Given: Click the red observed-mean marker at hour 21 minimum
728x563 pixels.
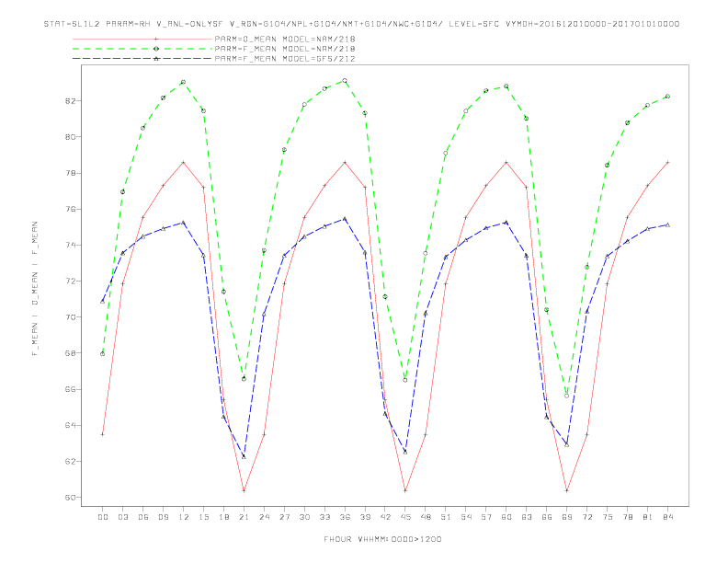Looking at the screenshot, I should click(x=244, y=490).
